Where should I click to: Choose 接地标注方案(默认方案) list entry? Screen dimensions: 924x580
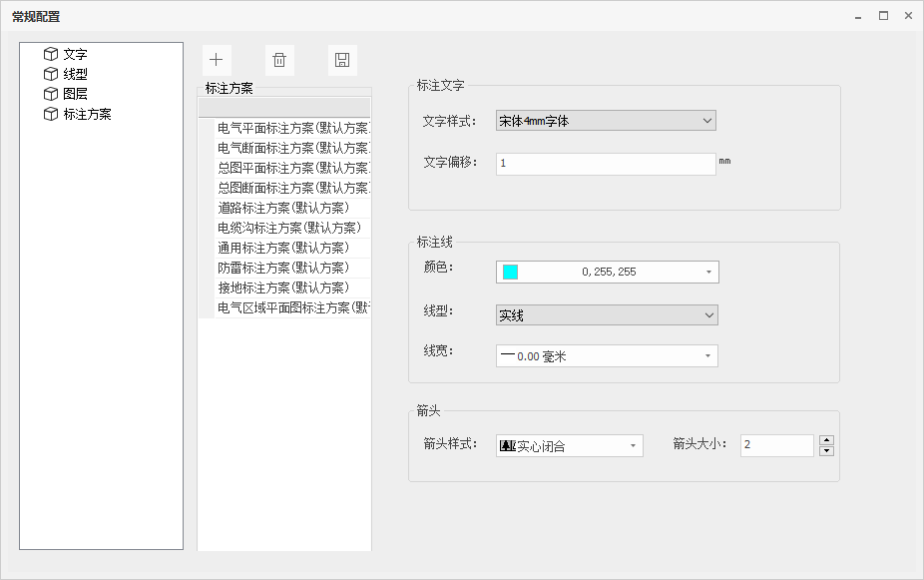point(283,288)
